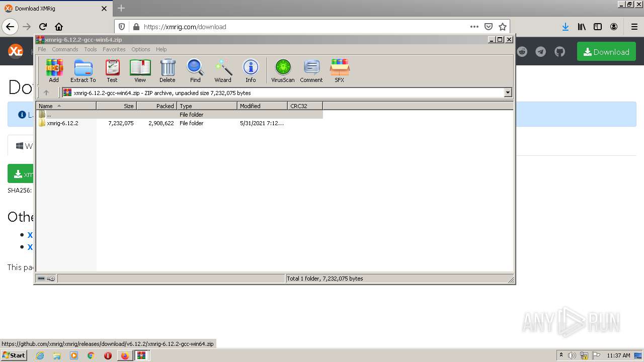Open WinRAR Commands menu
Image resolution: width=644 pixels, height=362 pixels.
(x=65, y=49)
